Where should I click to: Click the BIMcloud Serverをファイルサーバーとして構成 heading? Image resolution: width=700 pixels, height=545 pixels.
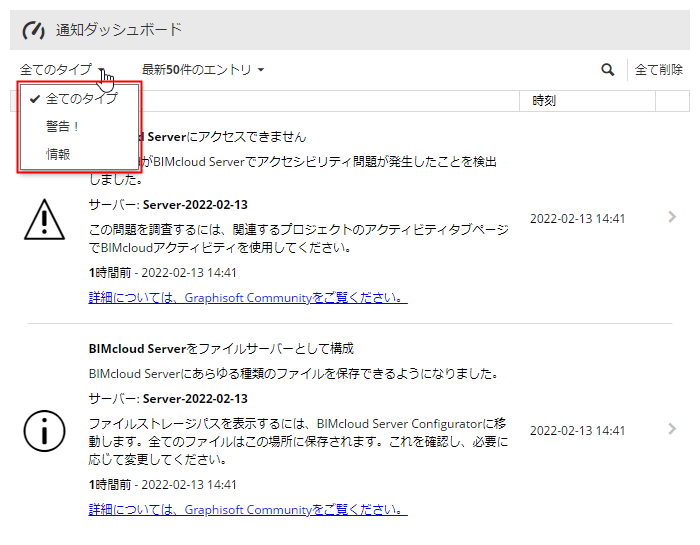[x=221, y=348]
